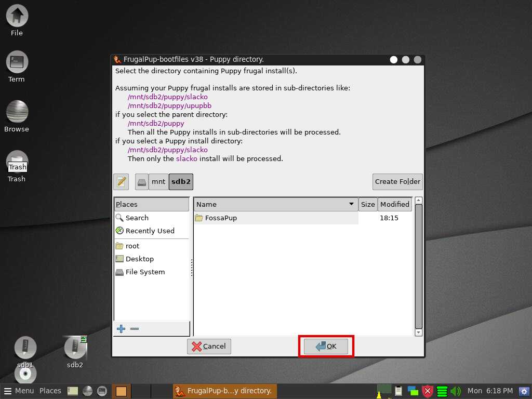Remove the bookmark with the minus icon
This screenshot has width=532, height=399.
point(135,329)
